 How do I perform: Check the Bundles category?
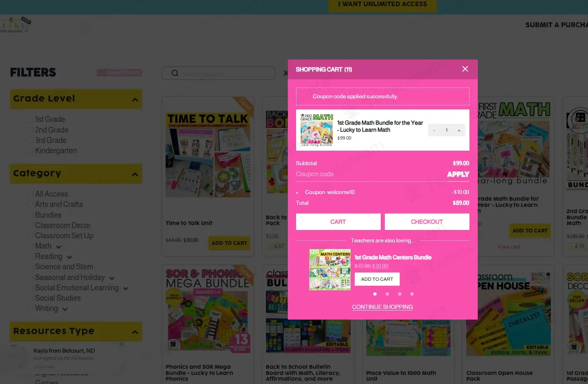coord(30,215)
